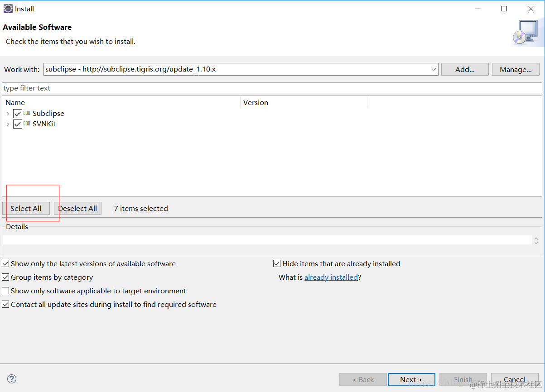This screenshot has width=545, height=392.
Task: Open the Work with dropdown arrow
Action: pyautogui.click(x=434, y=69)
